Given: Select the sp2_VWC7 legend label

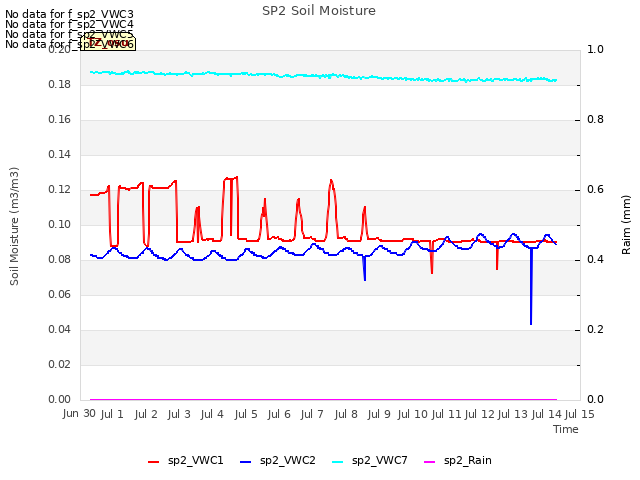Looking at the screenshot, I should [x=380, y=460].
